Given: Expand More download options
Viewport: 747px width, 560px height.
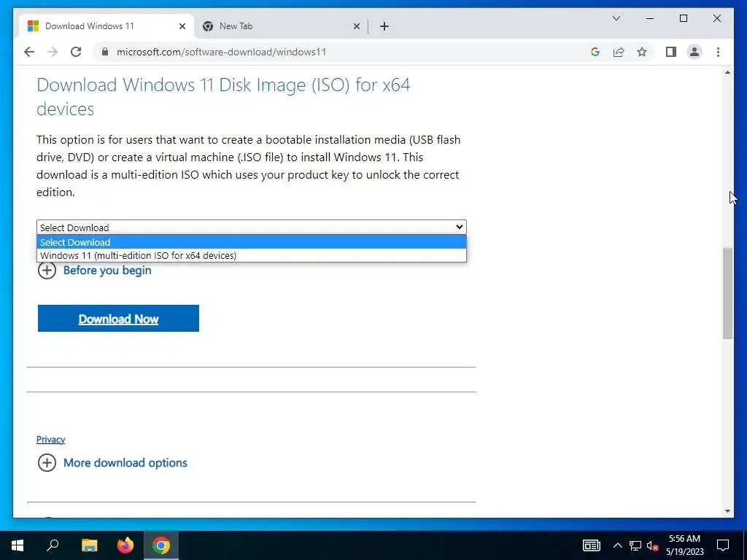Looking at the screenshot, I should coord(112,463).
